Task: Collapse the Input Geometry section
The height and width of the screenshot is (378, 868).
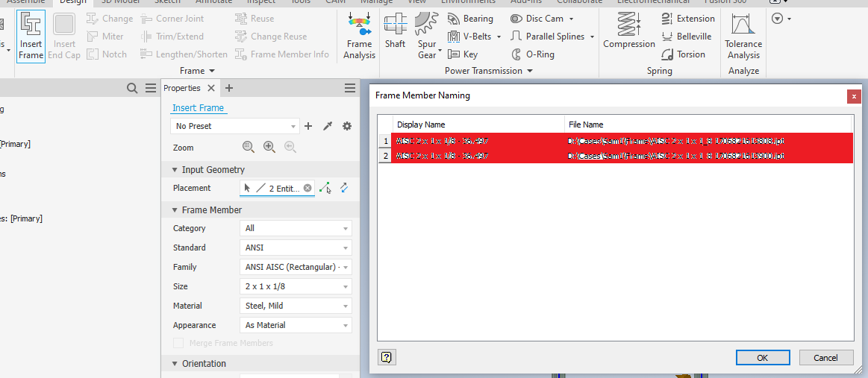Action: [175, 170]
